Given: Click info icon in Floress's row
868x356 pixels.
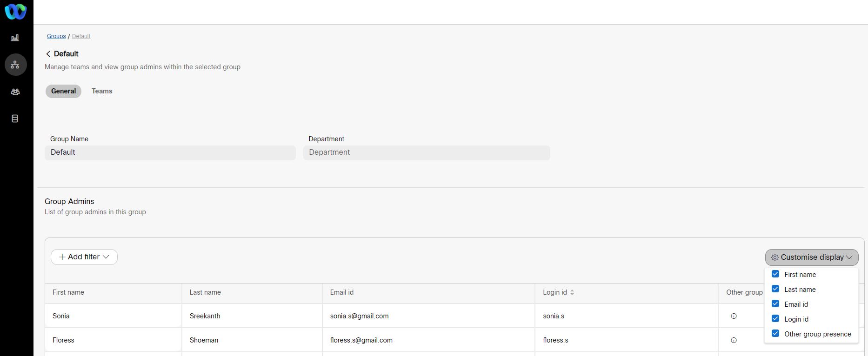Looking at the screenshot, I should tap(734, 340).
